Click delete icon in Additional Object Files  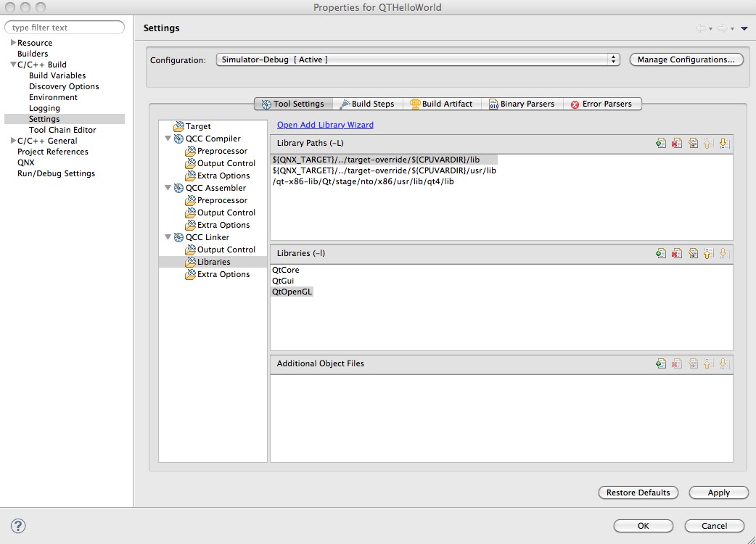pos(677,364)
